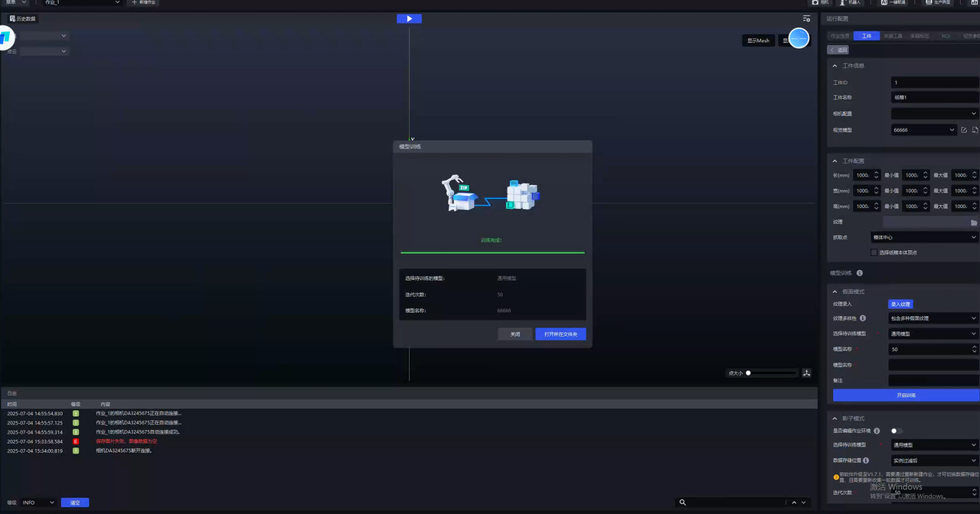Viewport: 980px width, 514px height.
Task: Switch to the 作业信息 tab
Action: click(x=840, y=36)
